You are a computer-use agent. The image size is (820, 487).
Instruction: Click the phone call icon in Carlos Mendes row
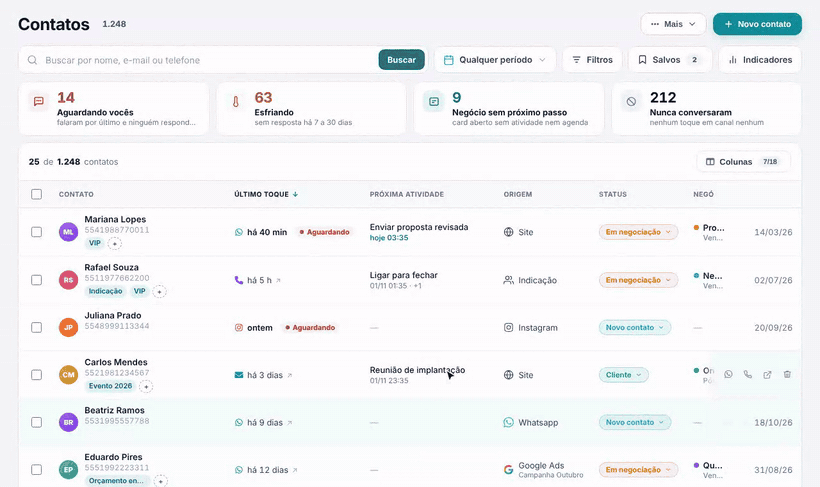point(748,375)
